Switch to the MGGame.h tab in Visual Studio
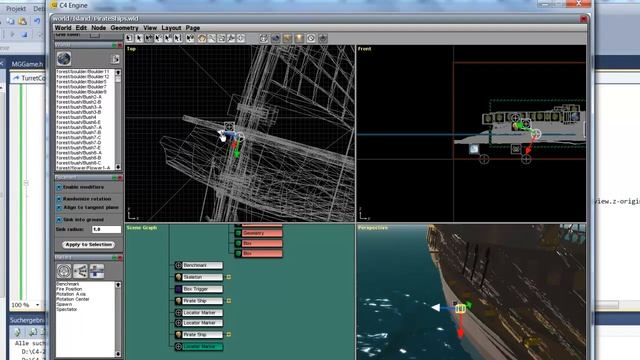 pyautogui.click(x=27, y=64)
